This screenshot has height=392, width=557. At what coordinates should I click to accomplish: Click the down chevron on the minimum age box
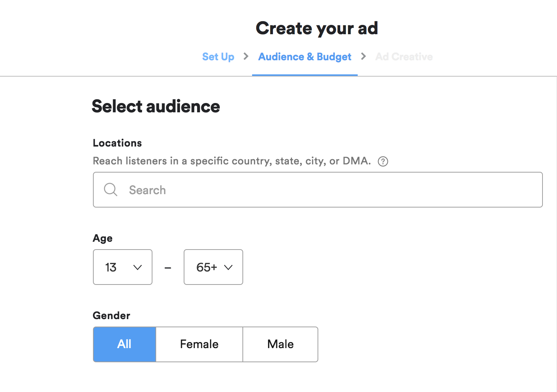point(138,267)
